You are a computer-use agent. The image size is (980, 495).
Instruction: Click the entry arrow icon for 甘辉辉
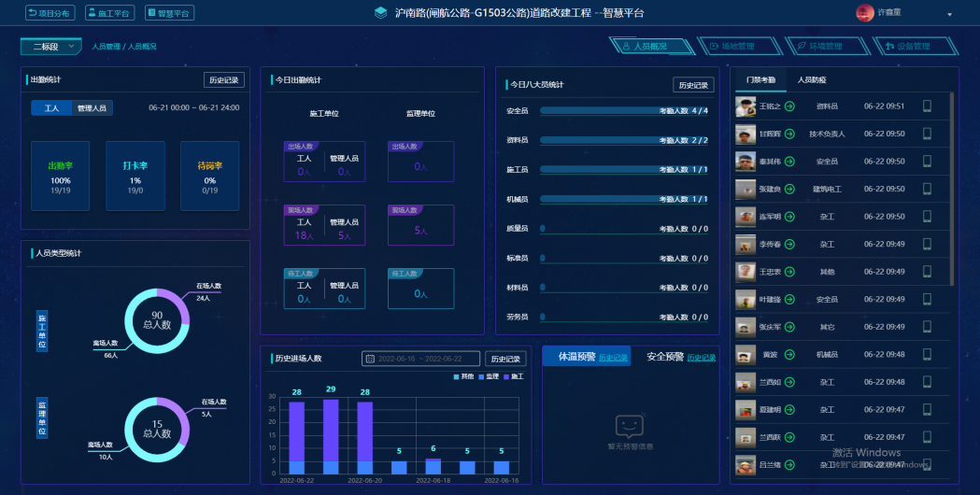(789, 134)
